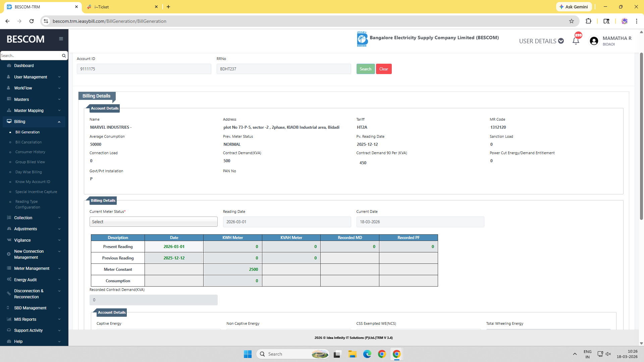Open the Current Meter Status dropdown

[153, 222]
